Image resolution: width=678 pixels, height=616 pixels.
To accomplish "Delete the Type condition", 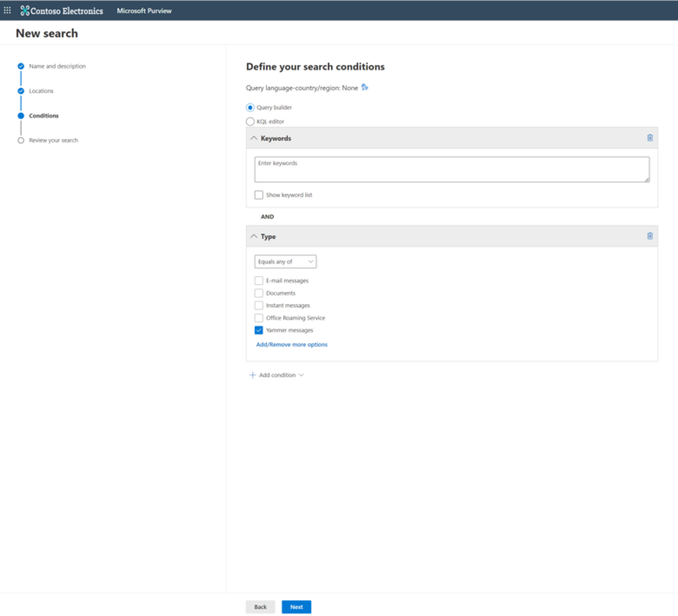I will click(x=650, y=236).
